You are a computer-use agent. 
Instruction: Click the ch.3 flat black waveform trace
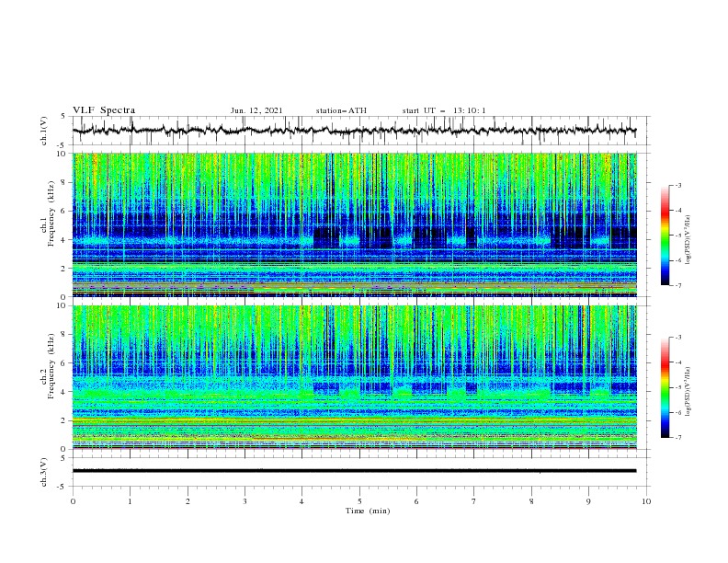pyautogui.click(x=354, y=471)
